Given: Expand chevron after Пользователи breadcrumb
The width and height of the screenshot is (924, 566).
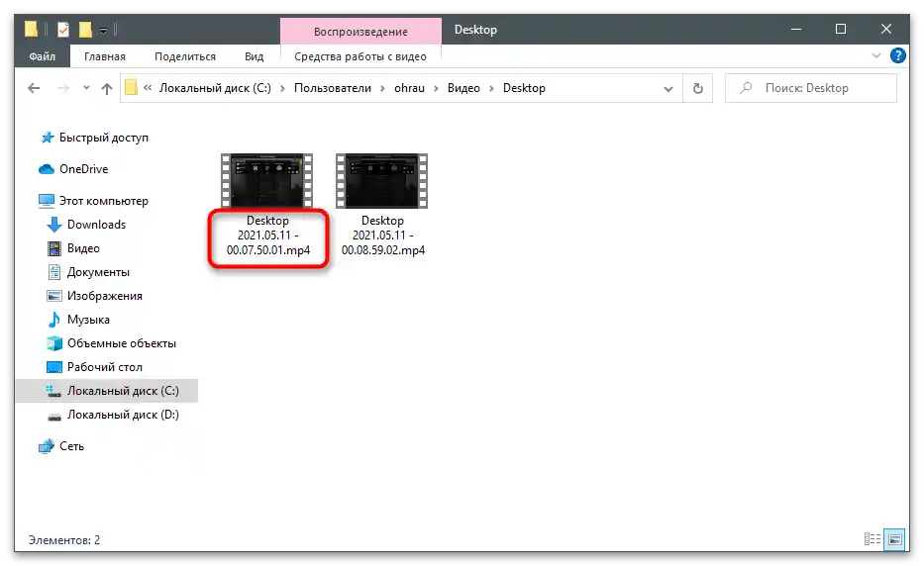Looking at the screenshot, I should pyautogui.click(x=382, y=88).
